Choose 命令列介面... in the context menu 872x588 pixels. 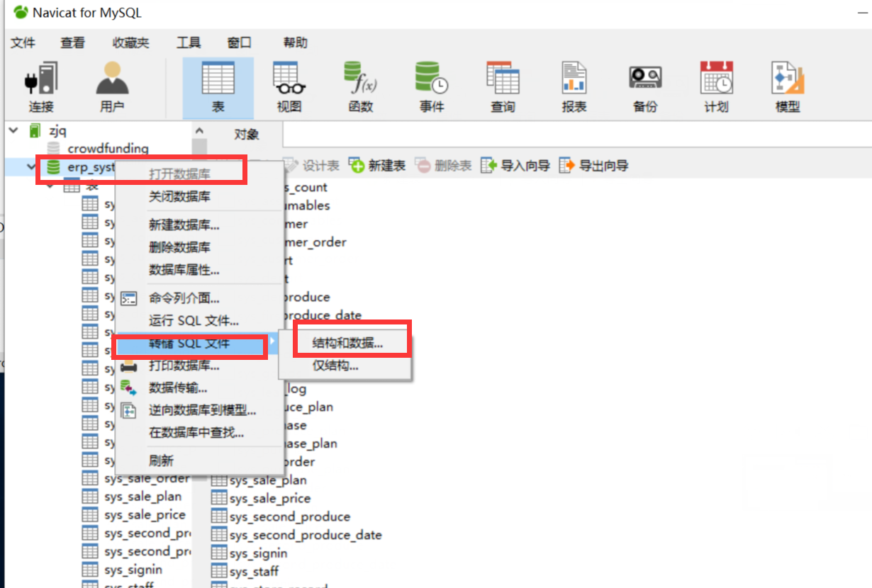(199, 298)
